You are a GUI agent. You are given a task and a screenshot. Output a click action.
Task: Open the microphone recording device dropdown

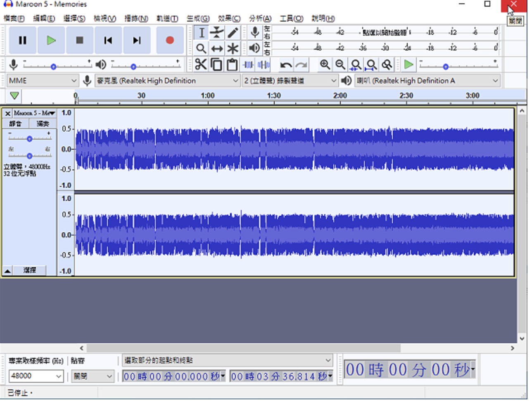tap(167, 81)
